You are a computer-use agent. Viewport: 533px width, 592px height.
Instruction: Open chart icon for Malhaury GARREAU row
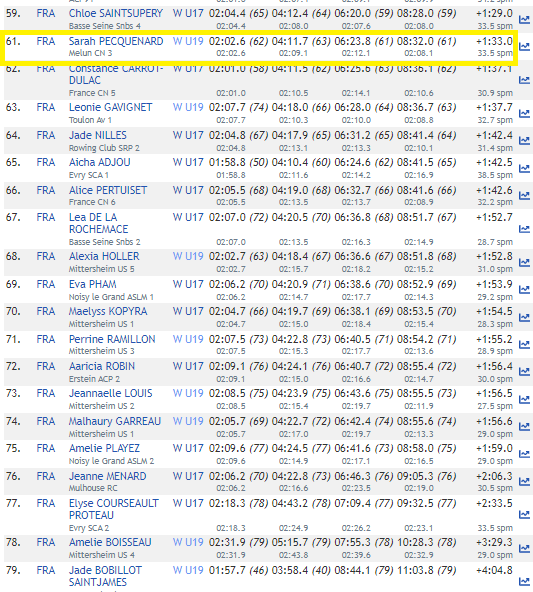click(524, 427)
